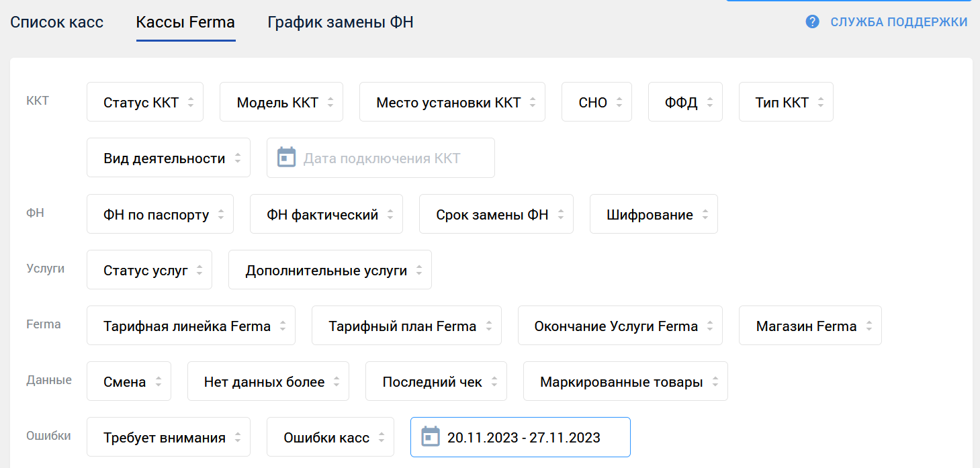Click the date range 20.11.2023 - 27.11.2023 field
Screen dimensions: 980x468
pos(521,437)
